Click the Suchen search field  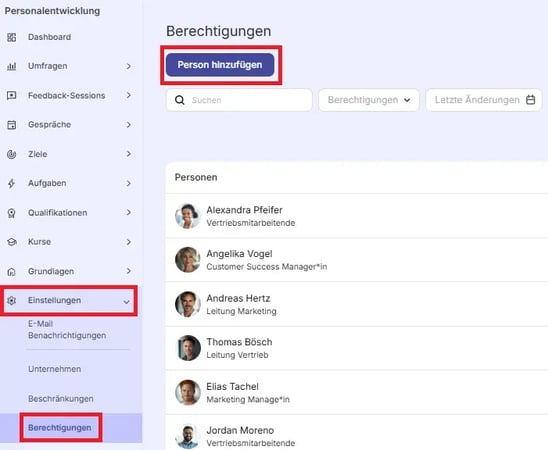239,100
